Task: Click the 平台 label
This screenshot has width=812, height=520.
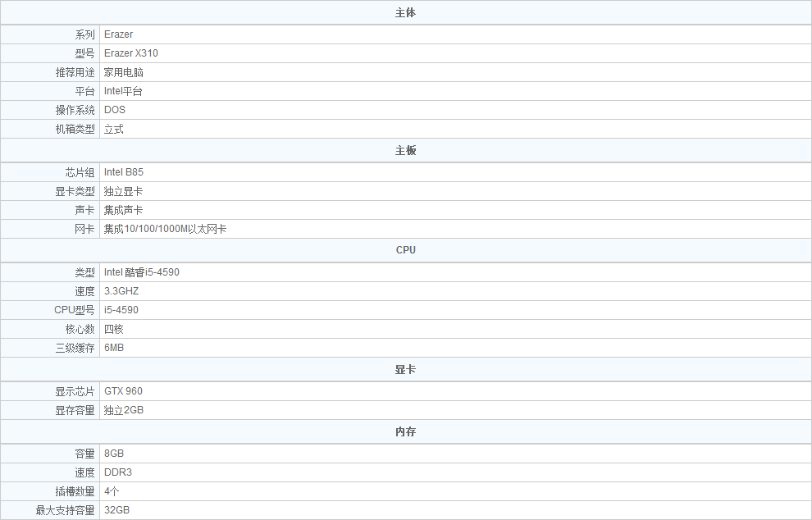Action: [x=85, y=91]
